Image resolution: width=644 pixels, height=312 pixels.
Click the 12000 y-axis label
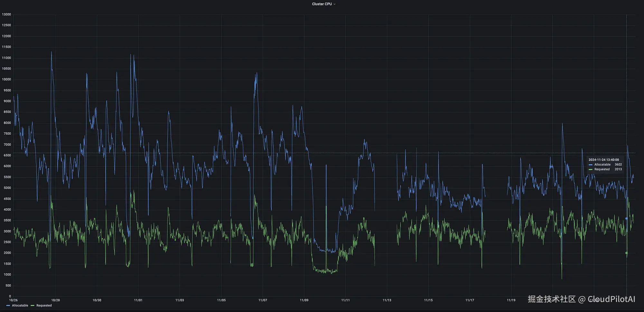6,36
